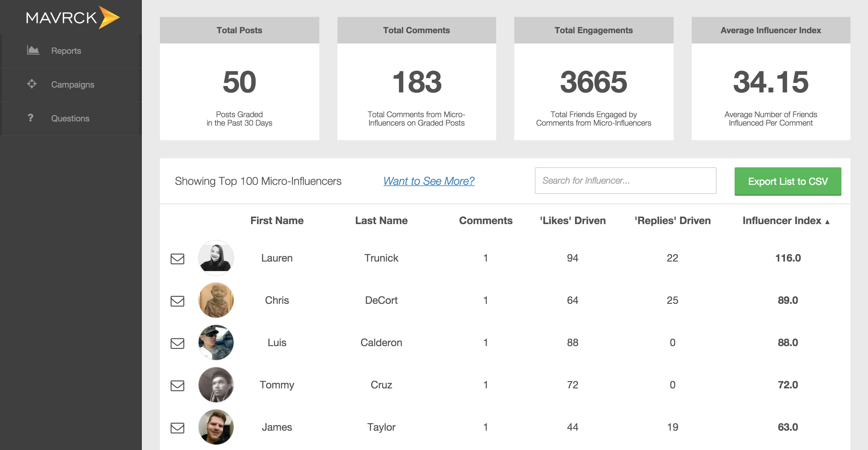Message James Taylor using mail icon

177,428
